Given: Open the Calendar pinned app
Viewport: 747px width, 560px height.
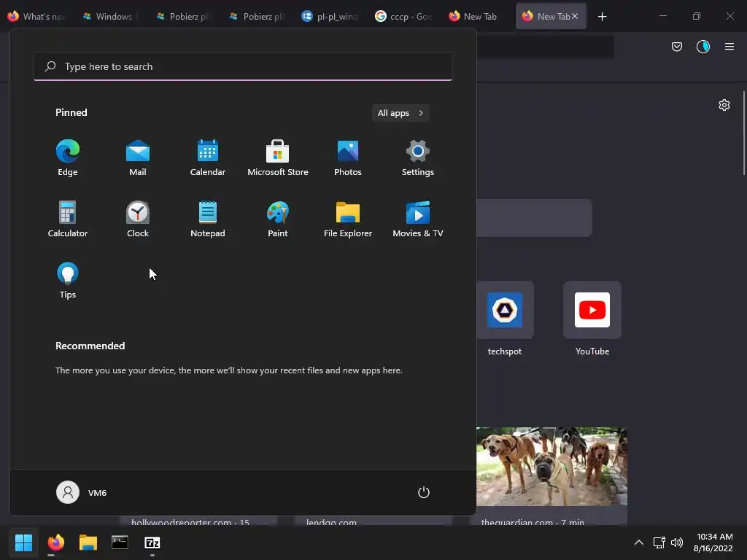Looking at the screenshot, I should click(208, 158).
